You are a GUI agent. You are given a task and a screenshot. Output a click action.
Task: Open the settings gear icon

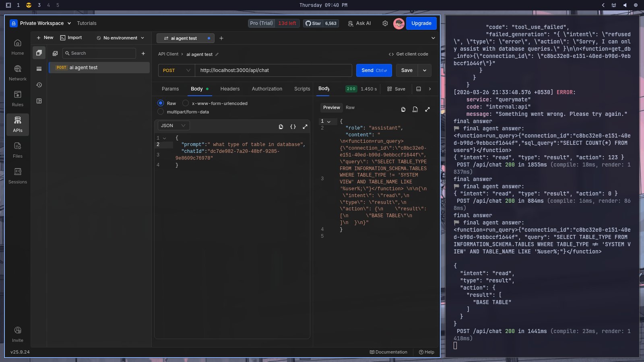[x=385, y=23]
